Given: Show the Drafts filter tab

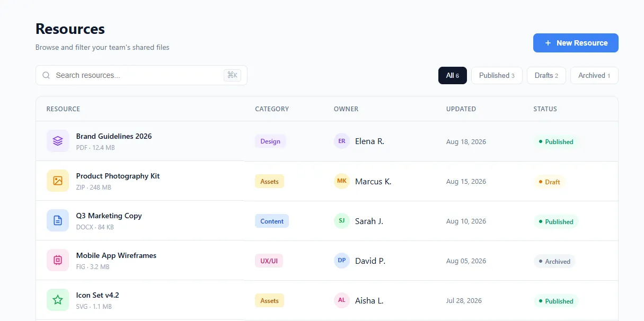Looking at the screenshot, I should [546, 75].
